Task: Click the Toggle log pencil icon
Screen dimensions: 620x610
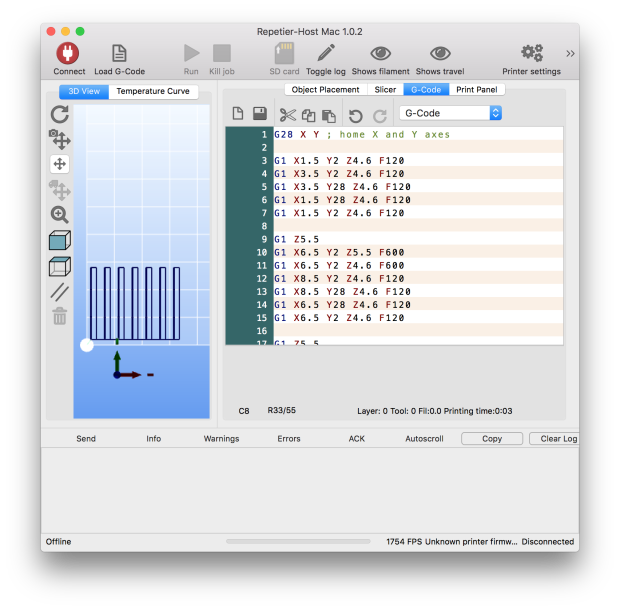Action: 326,53
